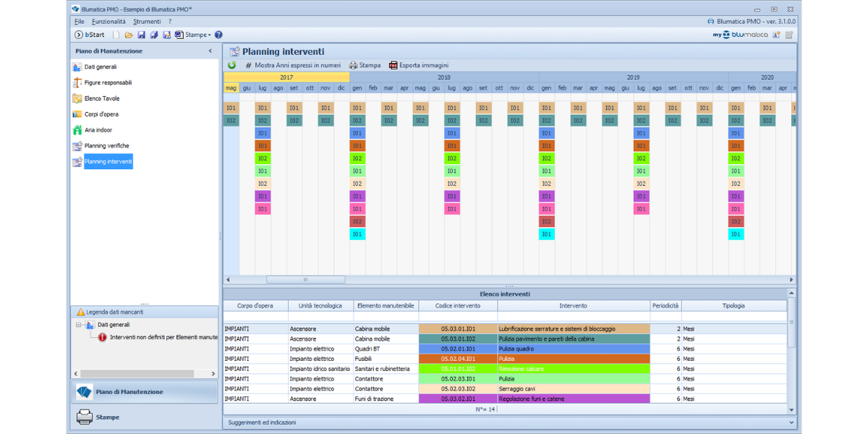Click the bStart button
The image size is (868, 434).
pyautogui.click(x=90, y=35)
